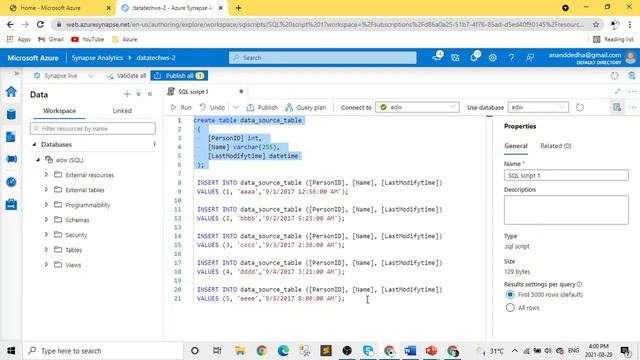This screenshot has height=360, width=640.
Task: Open script toolbar more options ellipsis
Action: (x=633, y=107)
